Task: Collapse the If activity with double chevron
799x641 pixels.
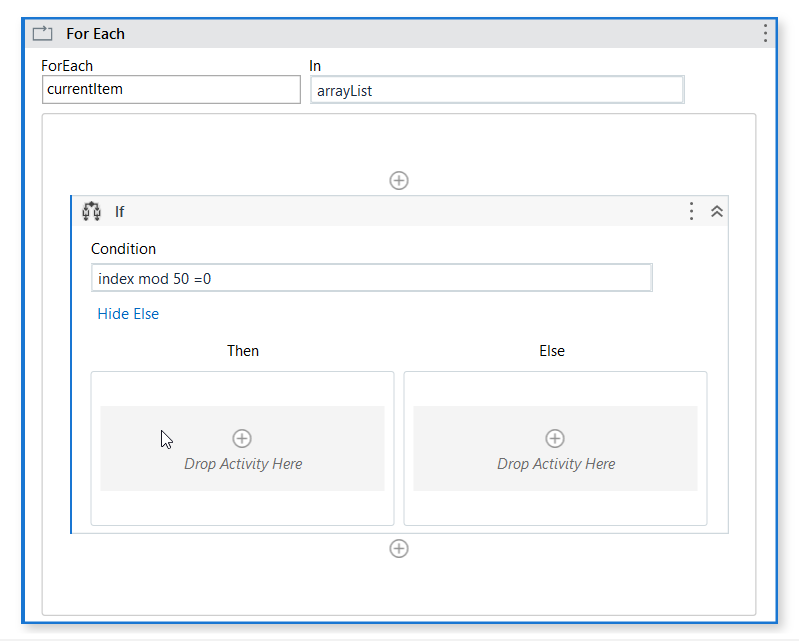Action: (717, 211)
